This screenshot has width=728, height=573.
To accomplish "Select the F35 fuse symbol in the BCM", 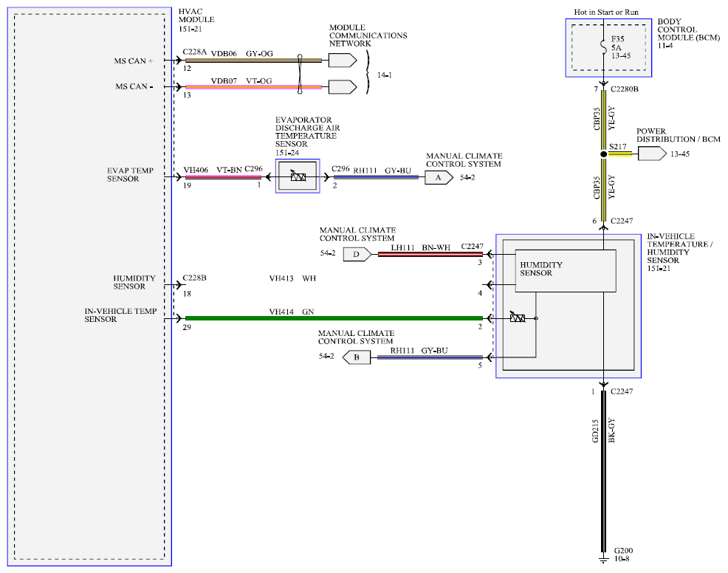I will pos(603,47).
